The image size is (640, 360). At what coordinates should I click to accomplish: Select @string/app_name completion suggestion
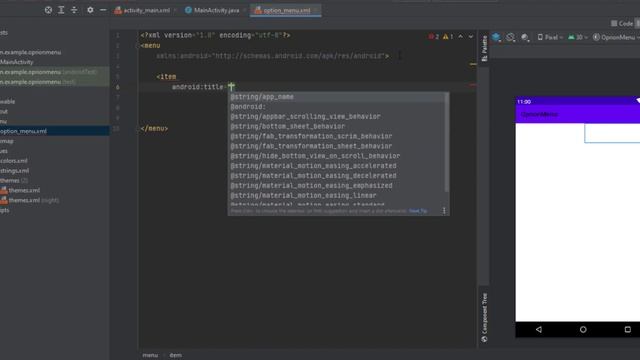point(336,97)
